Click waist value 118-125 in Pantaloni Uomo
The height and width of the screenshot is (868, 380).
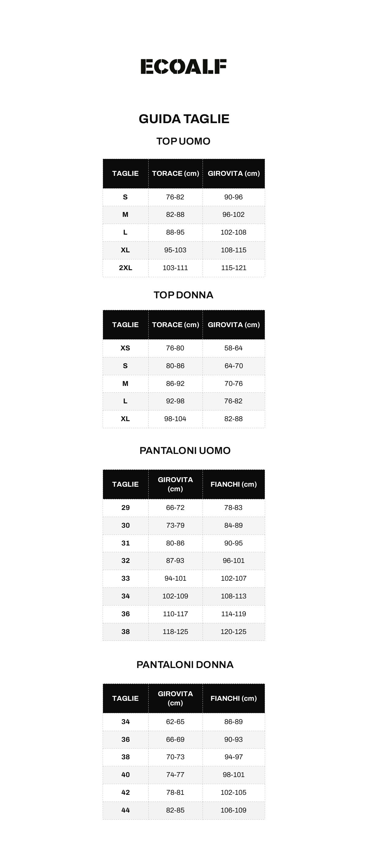pos(175,632)
